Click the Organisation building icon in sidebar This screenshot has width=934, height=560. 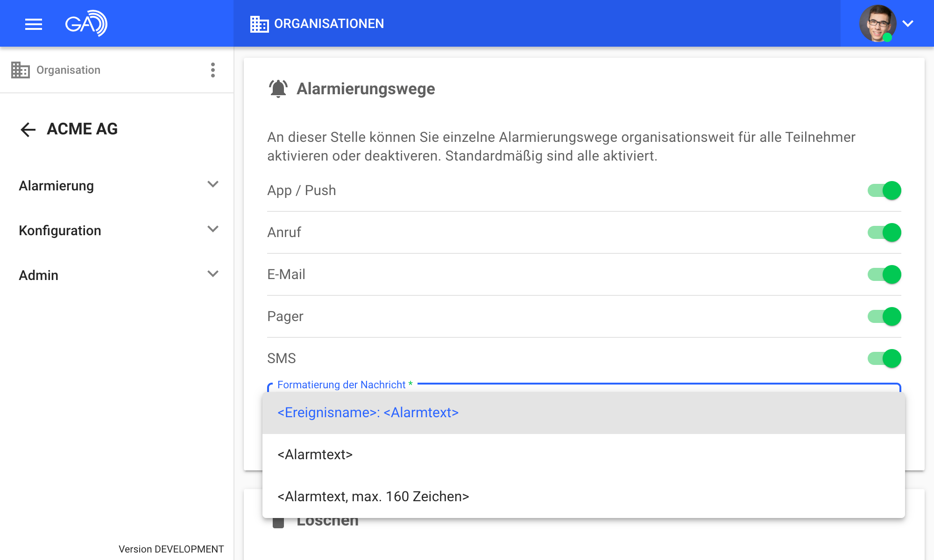click(21, 70)
